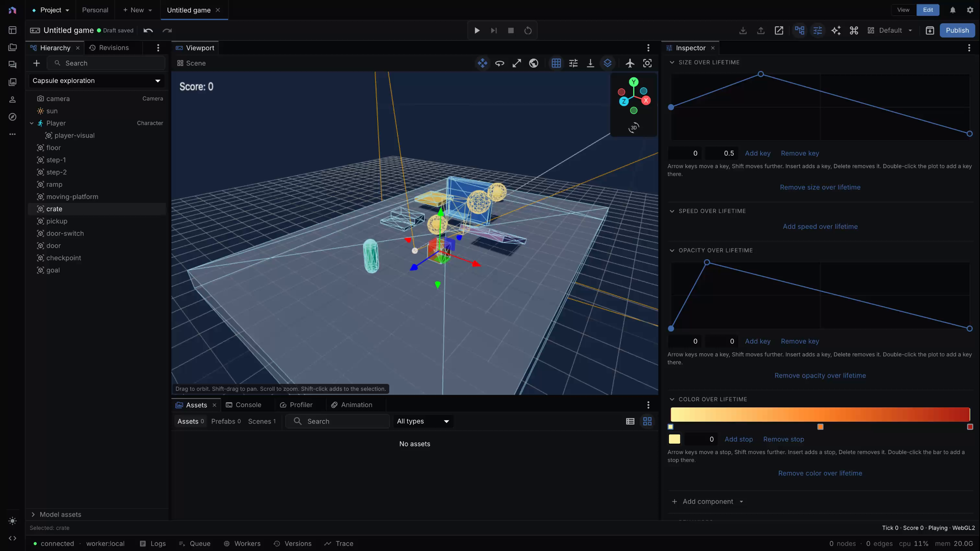Frame the selected object
Viewport: 980px width, 551px height.
click(647, 63)
